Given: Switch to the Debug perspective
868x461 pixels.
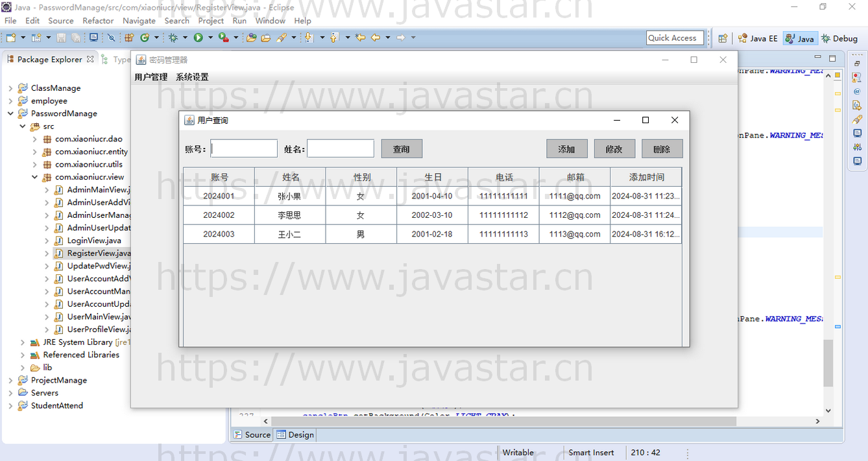Looking at the screenshot, I should [x=839, y=38].
